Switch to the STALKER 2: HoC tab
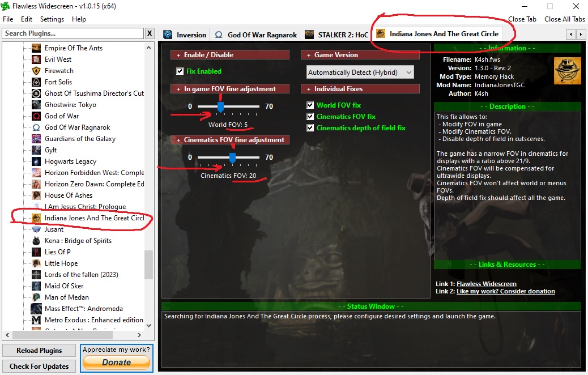The height and width of the screenshot is (375, 588). pyautogui.click(x=336, y=35)
